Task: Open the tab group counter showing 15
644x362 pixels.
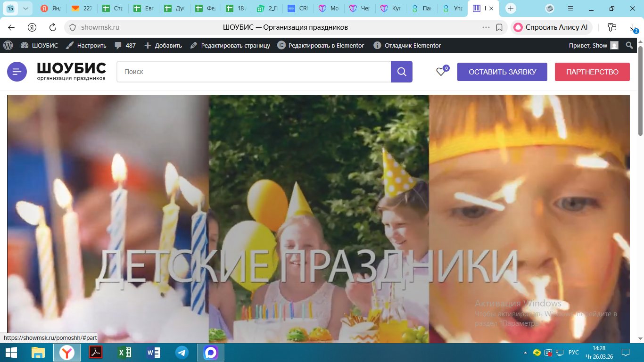Action: pos(11,8)
